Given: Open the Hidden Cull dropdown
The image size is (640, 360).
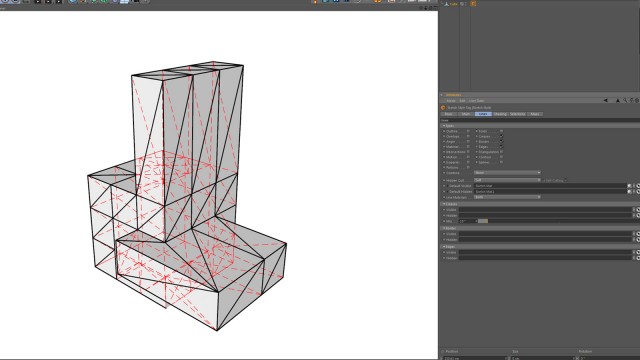Looking at the screenshot, I should pos(507,180).
